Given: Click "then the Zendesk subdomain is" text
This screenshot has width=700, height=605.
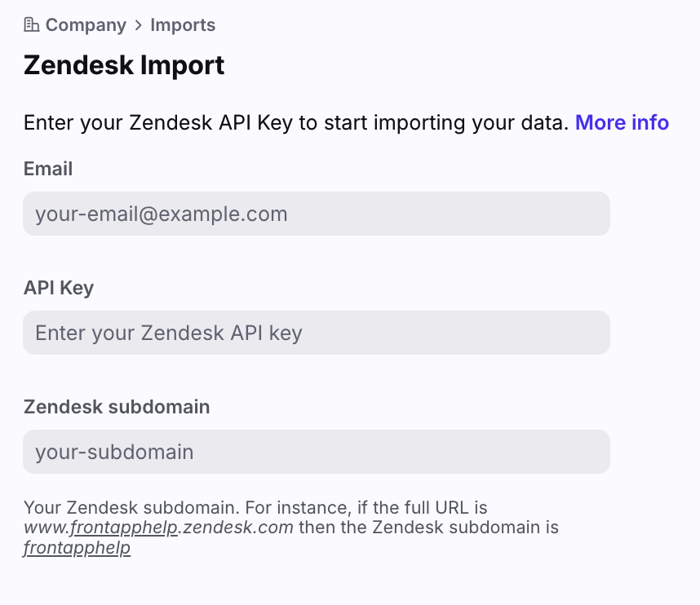Looking at the screenshot, I should pyautogui.click(x=428, y=527).
